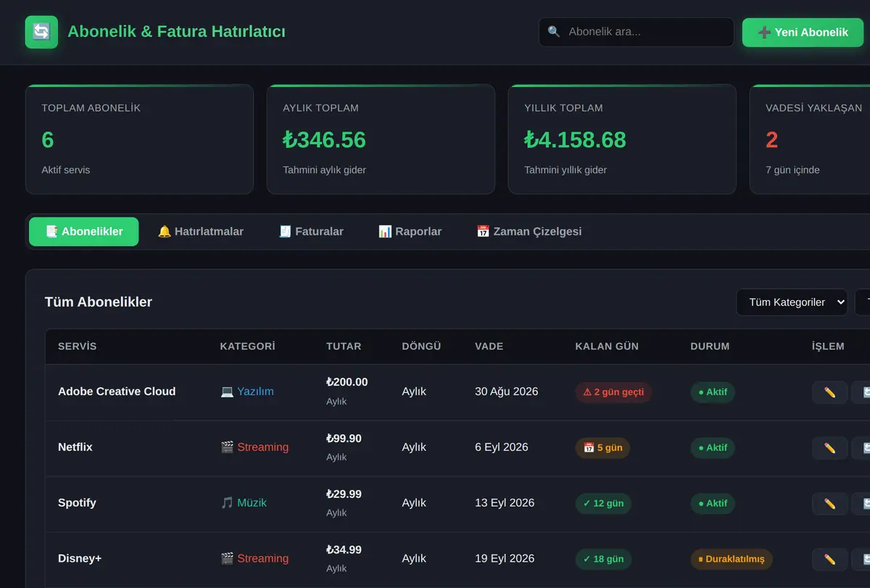Image resolution: width=870 pixels, height=588 pixels.
Task: Go to the Faturalar tab
Action: coord(311,232)
